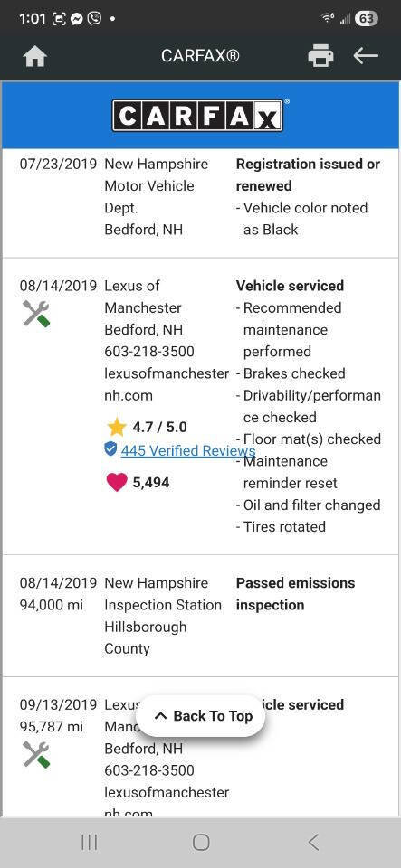Tap the Android back navigation chevron
Image resolution: width=401 pixels, height=868 pixels.
(x=313, y=843)
